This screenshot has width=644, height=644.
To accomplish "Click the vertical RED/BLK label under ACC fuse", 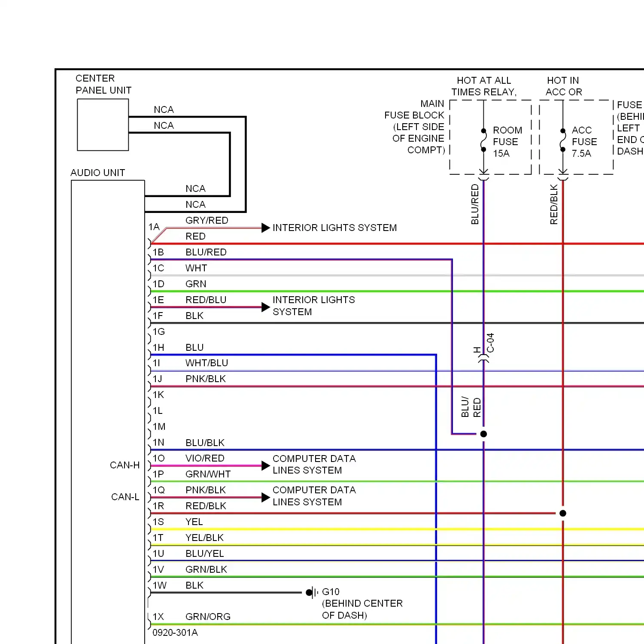I will point(554,204).
